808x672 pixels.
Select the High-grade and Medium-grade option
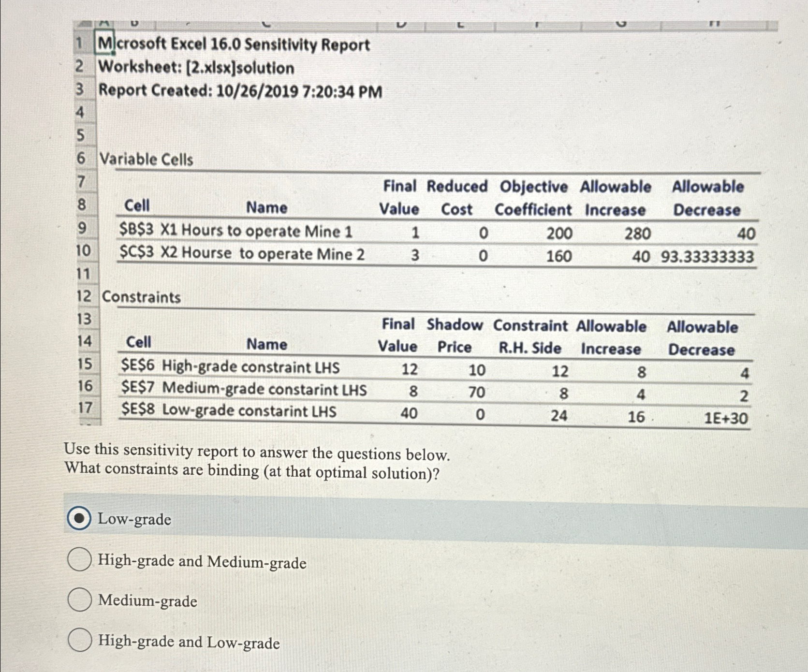point(79,560)
